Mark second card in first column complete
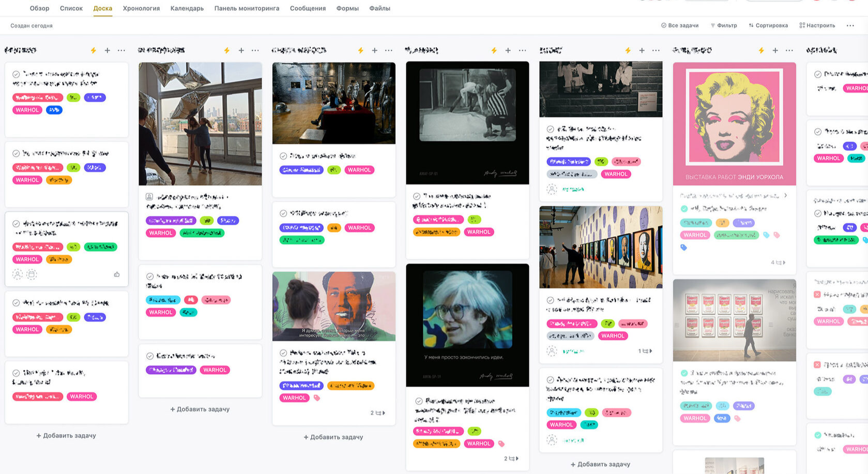Image resolution: width=868 pixels, height=474 pixels. pyautogui.click(x=16, y=154)
